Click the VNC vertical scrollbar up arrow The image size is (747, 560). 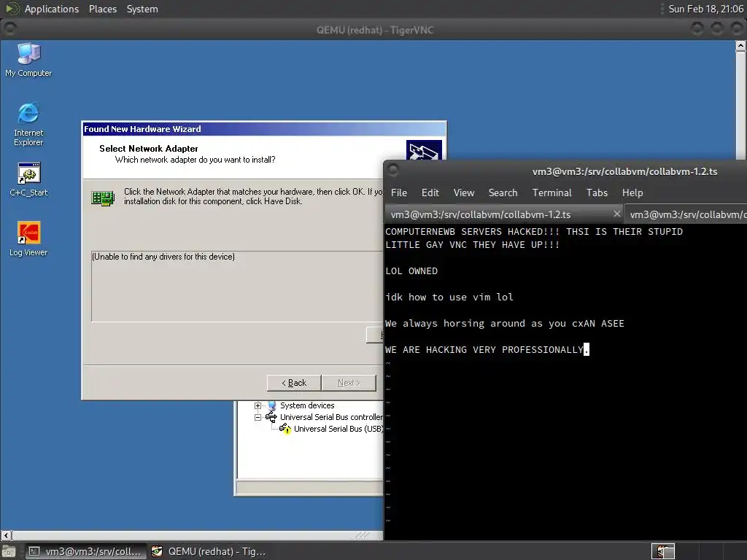pos(741,46)
